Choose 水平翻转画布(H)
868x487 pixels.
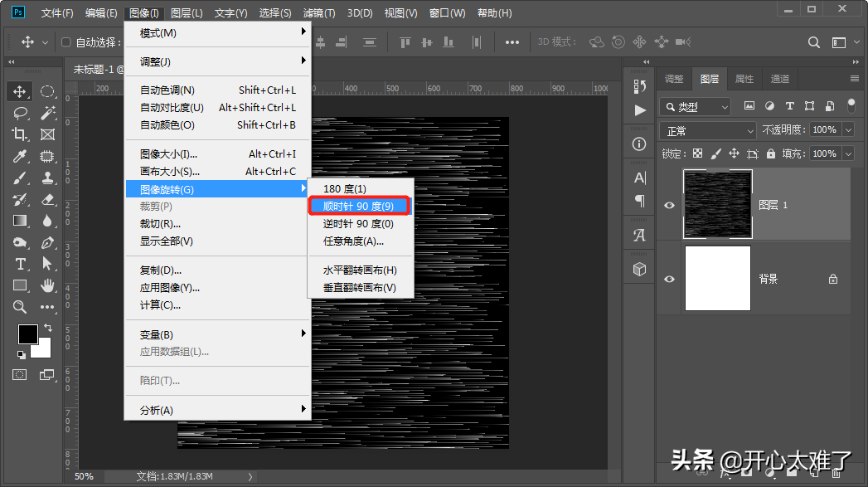[x=361, y=270]
